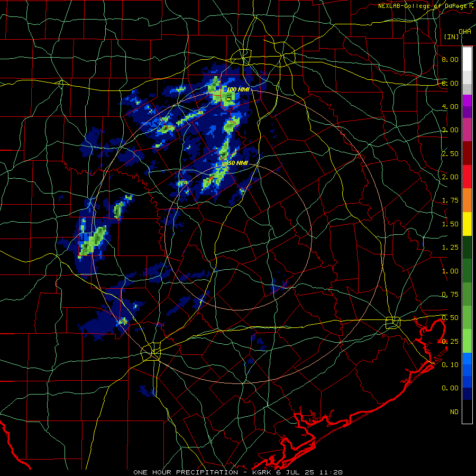Click the ND legend label
The width and height of the screenshot is (476, 476).
pyautogui.click(x=454, y=412)
